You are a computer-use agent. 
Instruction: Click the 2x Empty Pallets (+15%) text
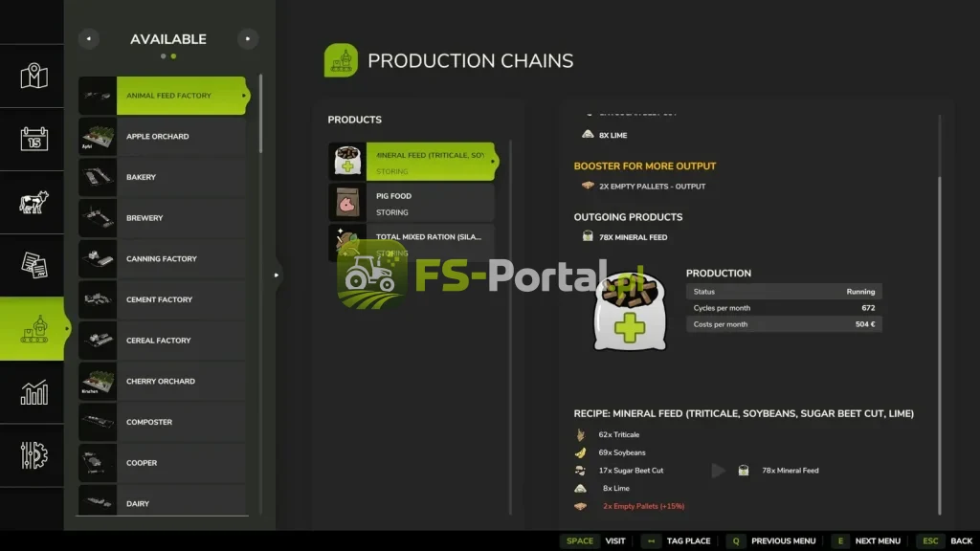[x=644, y=506]
